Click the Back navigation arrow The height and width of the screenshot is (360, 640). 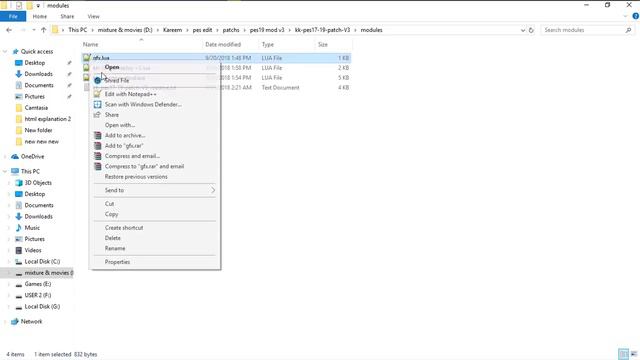pyautogui.click(x=9, y=30)
